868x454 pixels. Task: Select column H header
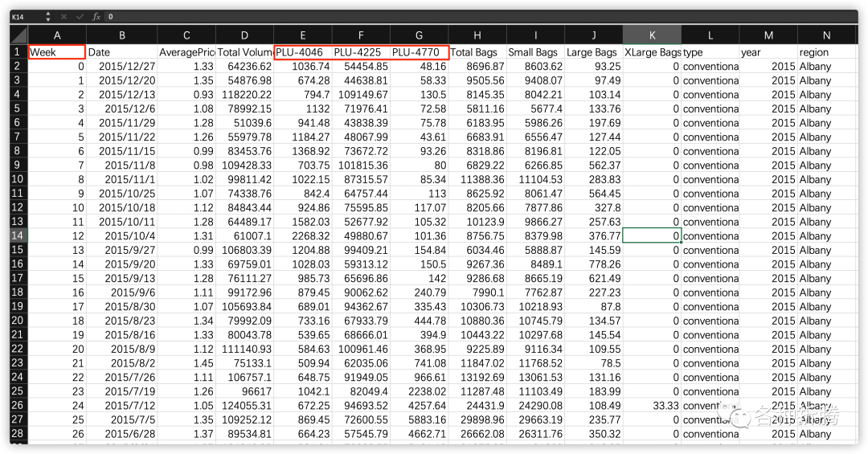(x=477, y=35)
